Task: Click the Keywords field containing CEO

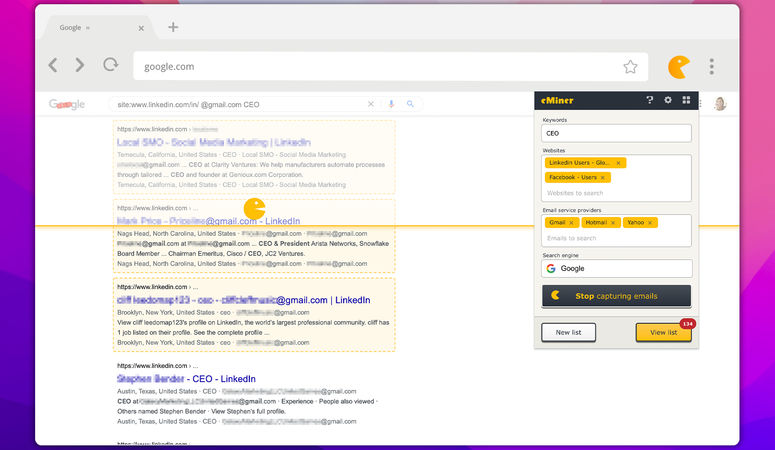Action: pos(616,134)
